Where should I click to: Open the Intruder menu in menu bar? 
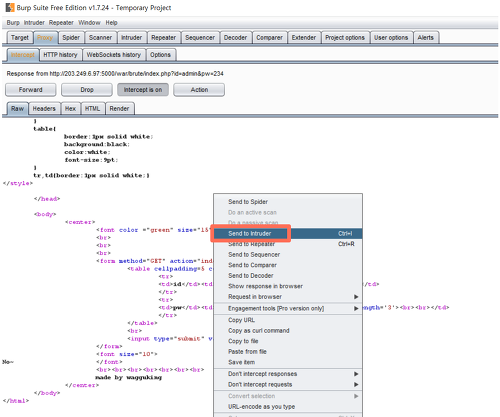[x=34, y=23]
